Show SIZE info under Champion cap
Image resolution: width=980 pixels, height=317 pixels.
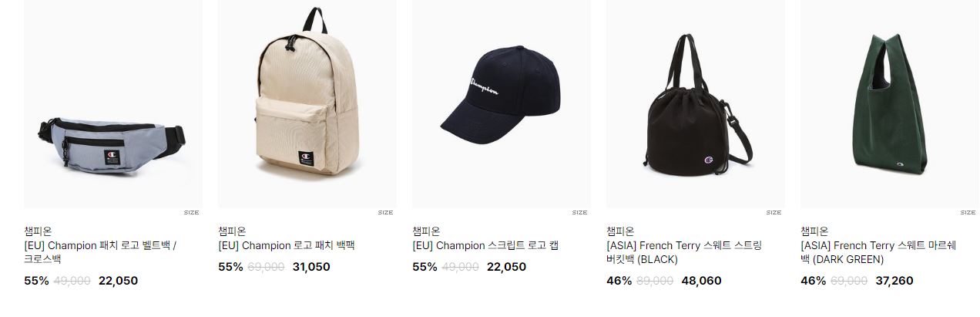[x=579, y=213]
